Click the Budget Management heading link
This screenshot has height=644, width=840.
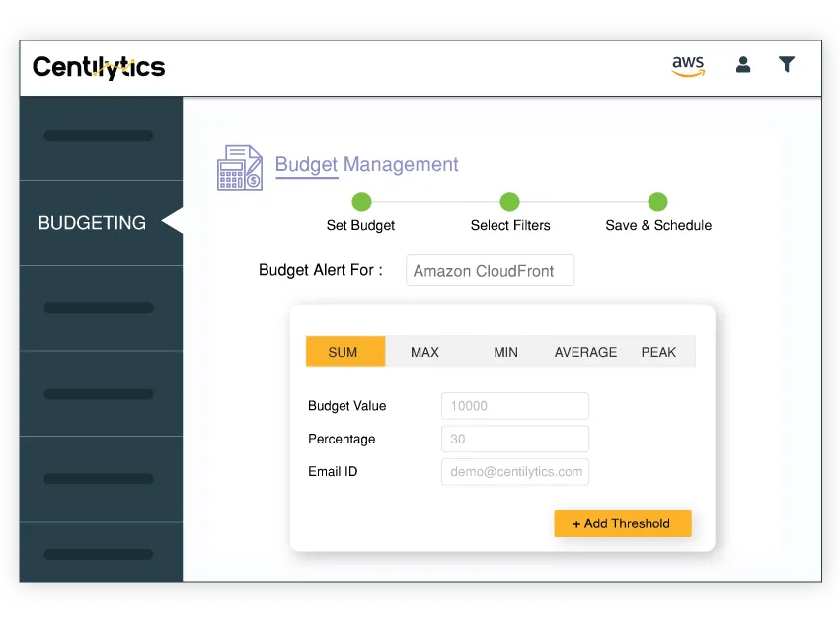coord(366,165)
